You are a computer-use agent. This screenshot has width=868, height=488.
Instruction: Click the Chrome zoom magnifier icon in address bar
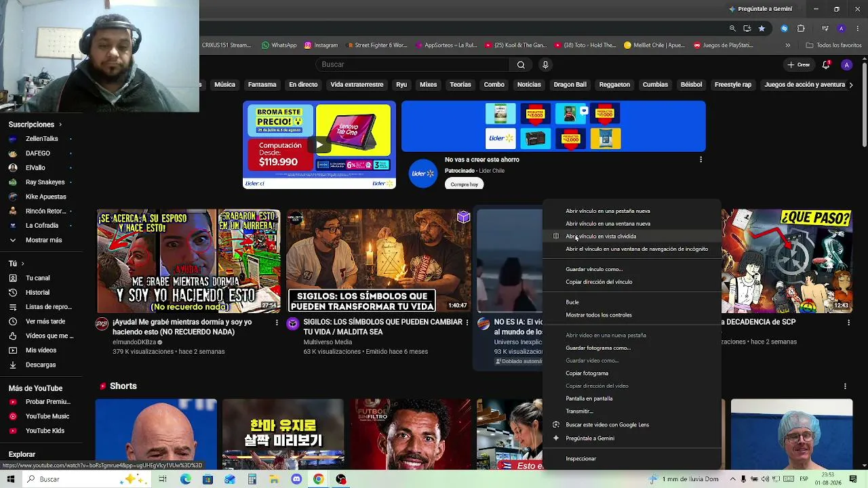[732, 28]
